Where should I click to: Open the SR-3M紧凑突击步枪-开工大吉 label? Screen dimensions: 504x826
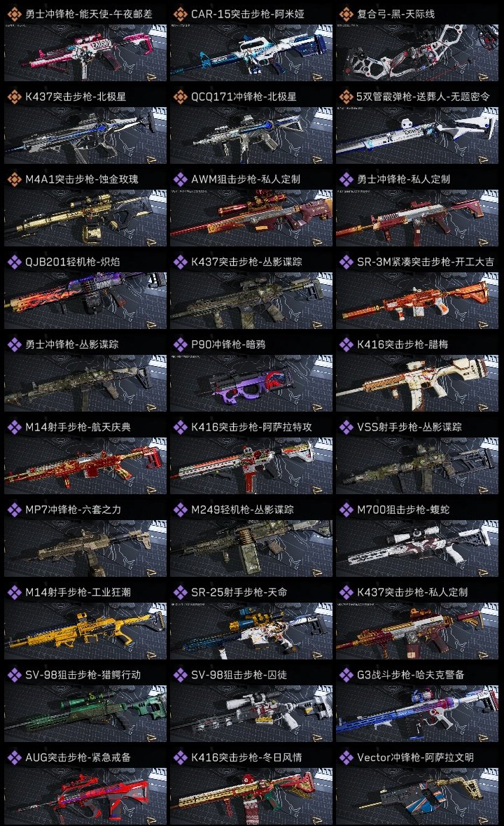click(426, 262)
